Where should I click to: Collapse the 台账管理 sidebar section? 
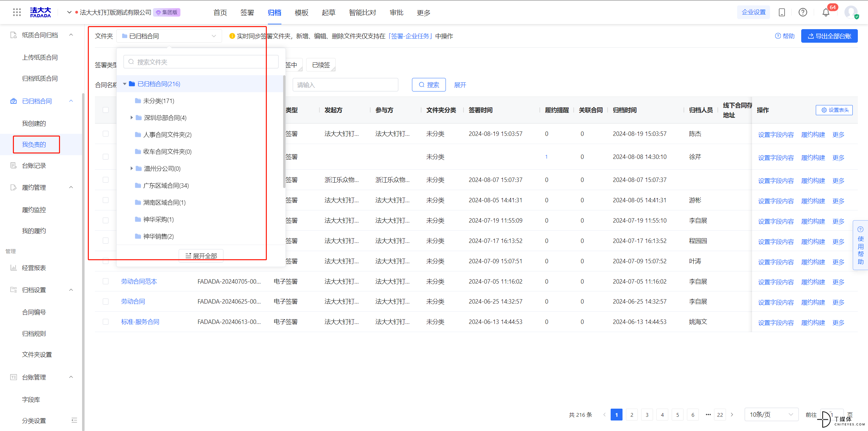pos(71,377)
